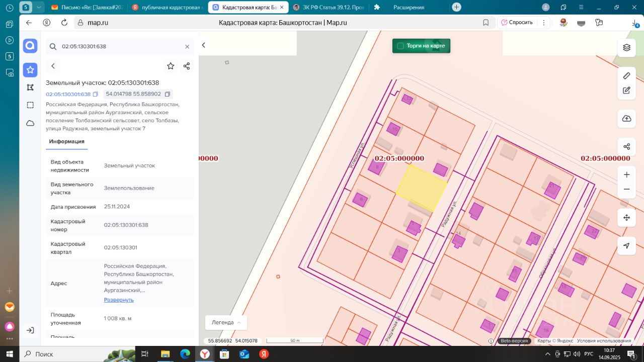This screenshot has width=644, height=362.
Task: Switch to the 'ЗК РФ Статья 39.12' tab
Action: point(328,8)
